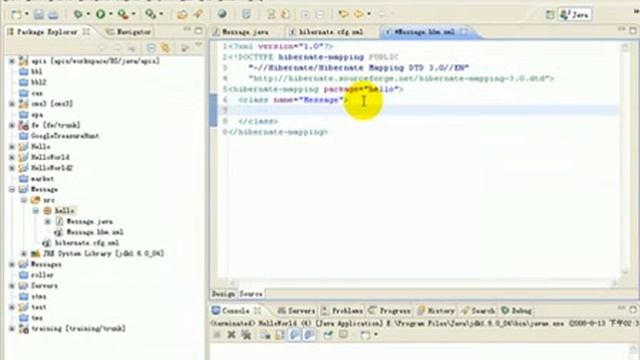640x360 pixels.
Task: Open dropdown arrow next to Debug button
Action: (x=88, y=14)
